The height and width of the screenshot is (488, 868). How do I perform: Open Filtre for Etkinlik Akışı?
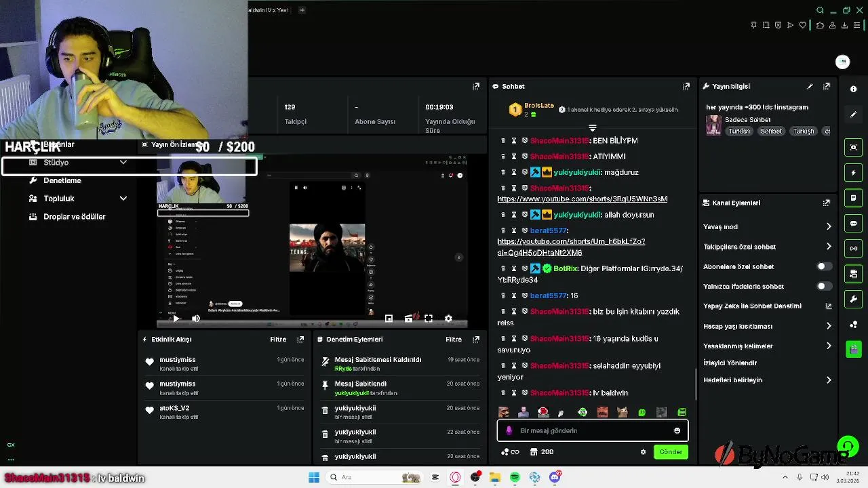278,339
